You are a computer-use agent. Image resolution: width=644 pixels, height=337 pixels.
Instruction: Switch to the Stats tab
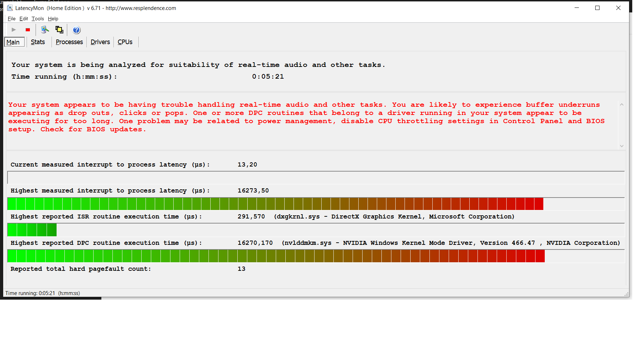(38, 42)
